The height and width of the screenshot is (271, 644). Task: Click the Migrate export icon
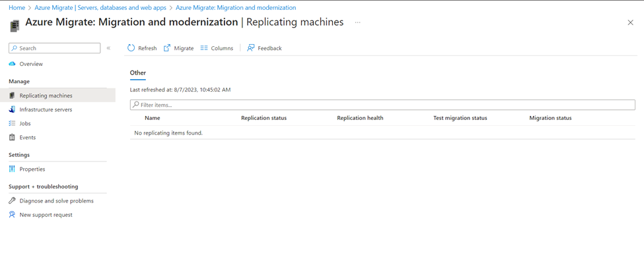click(x=166, y=48)
